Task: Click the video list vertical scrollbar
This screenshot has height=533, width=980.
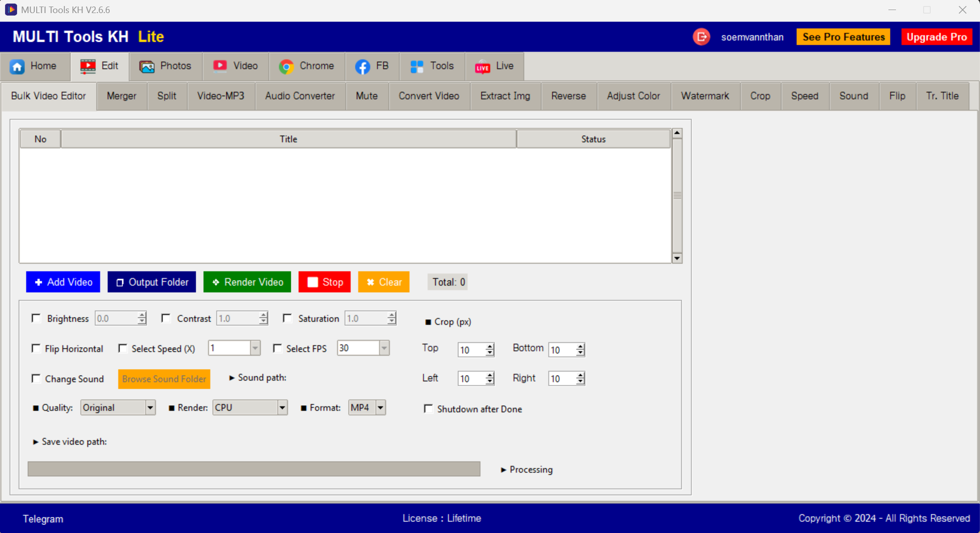Action: coord(677,196)
